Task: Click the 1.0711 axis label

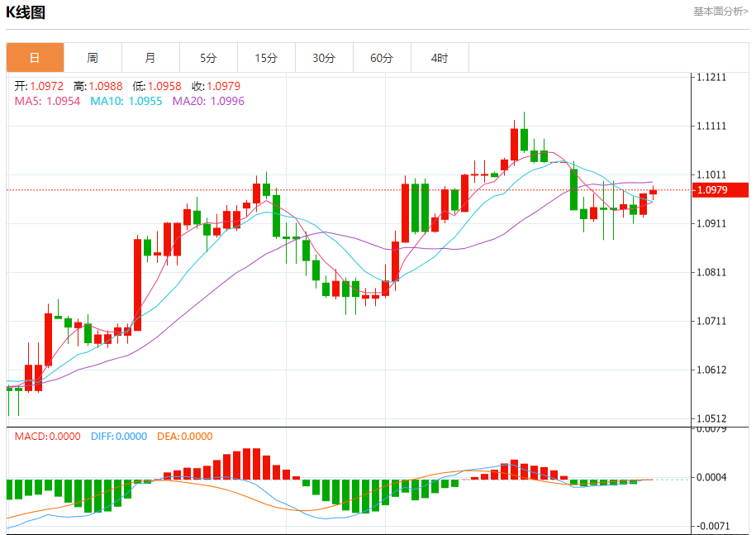Action: pyautogui.click(x=711, y=321)
